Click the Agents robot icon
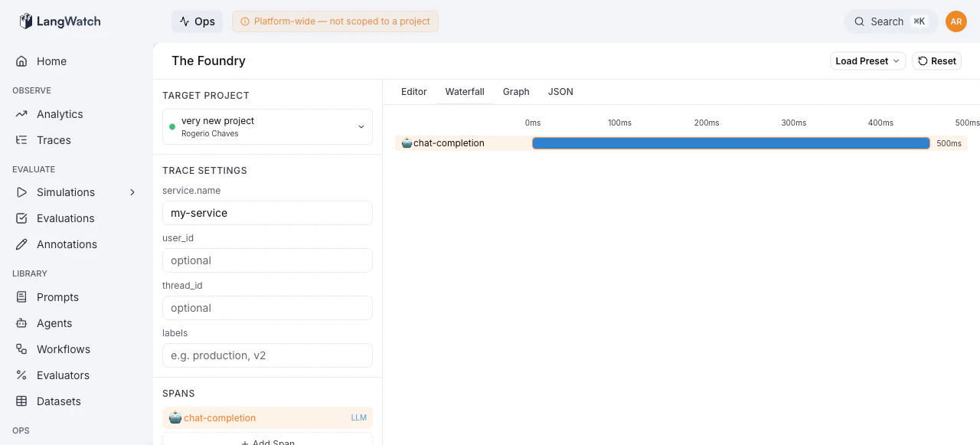This screenshot has width=980, height=445. [21, 323]
